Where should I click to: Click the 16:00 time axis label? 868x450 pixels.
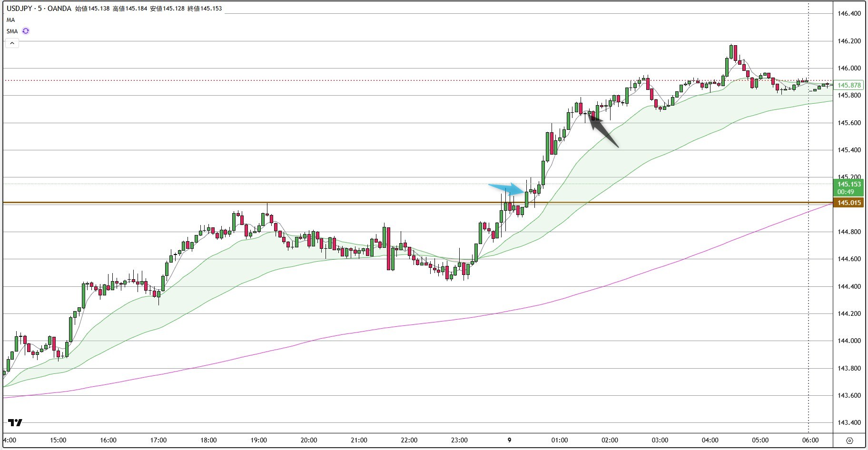click(x=108, y=440)
